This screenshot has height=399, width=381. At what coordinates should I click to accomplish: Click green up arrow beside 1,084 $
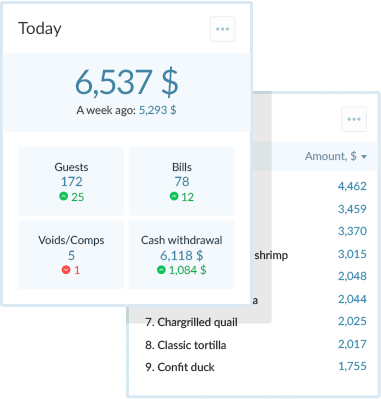tap(161, 270)
